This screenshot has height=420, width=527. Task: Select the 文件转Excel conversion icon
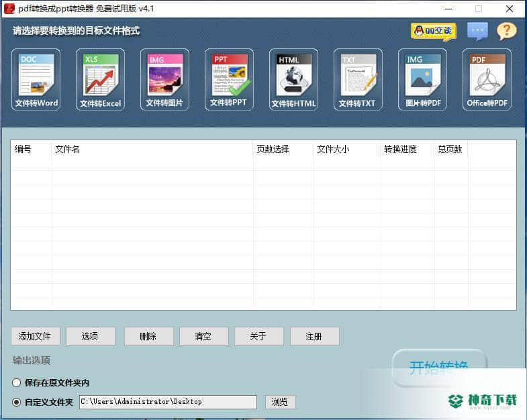[100, 80]
